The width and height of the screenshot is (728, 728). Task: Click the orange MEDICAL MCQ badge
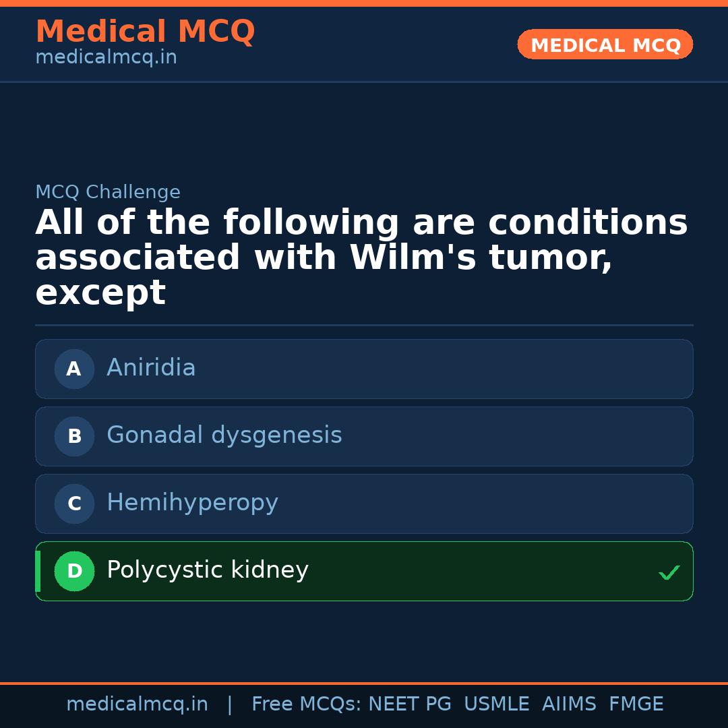[605, 44]
